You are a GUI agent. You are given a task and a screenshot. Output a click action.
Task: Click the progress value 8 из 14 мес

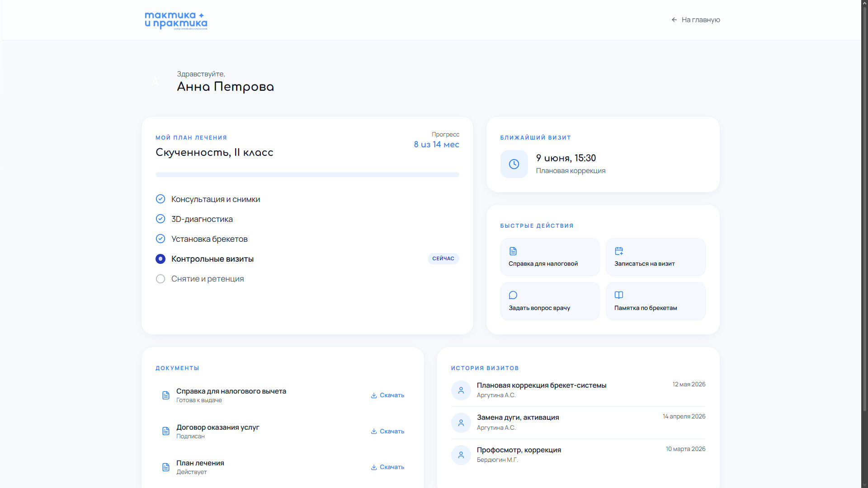coord(436,145)
